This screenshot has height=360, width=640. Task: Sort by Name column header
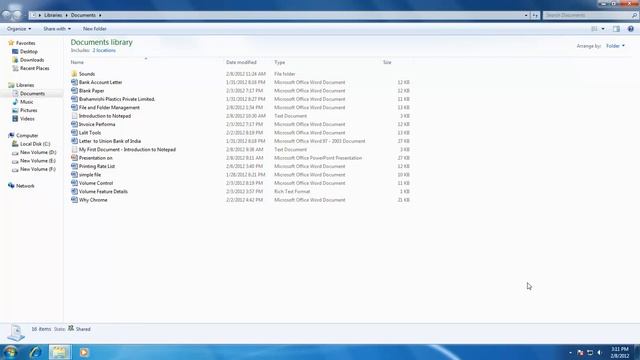pyautogui.click(x=77, y=62)
